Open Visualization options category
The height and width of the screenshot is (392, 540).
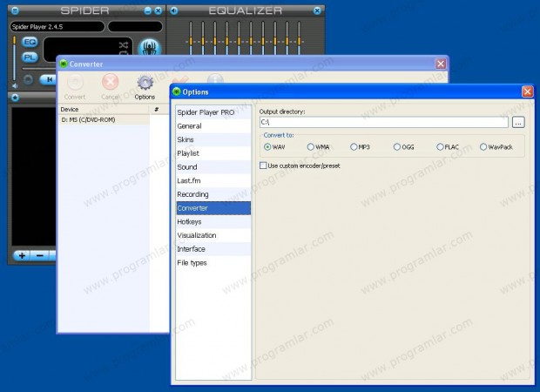(x=213, y=235)
